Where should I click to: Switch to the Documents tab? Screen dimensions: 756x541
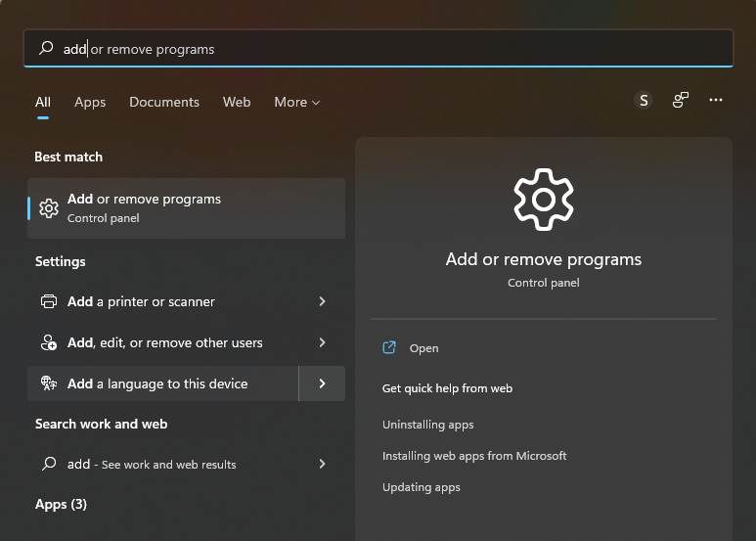click(164, 102)
